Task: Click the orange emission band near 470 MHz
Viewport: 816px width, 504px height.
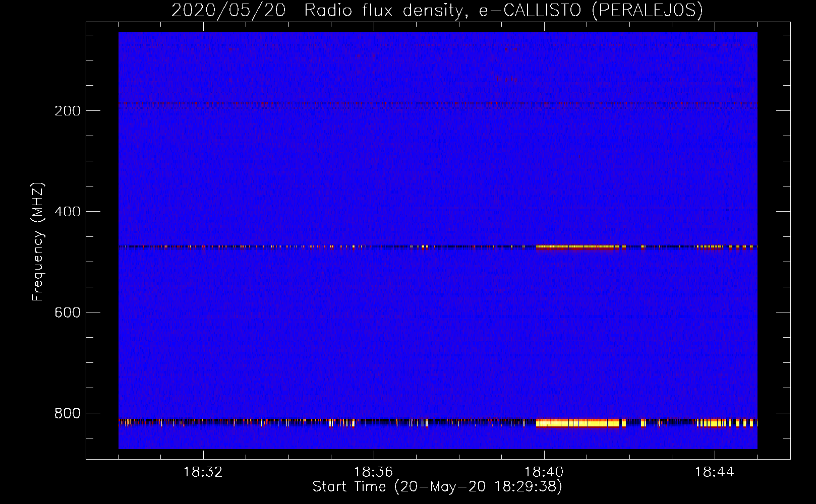Action: [578, 247]
